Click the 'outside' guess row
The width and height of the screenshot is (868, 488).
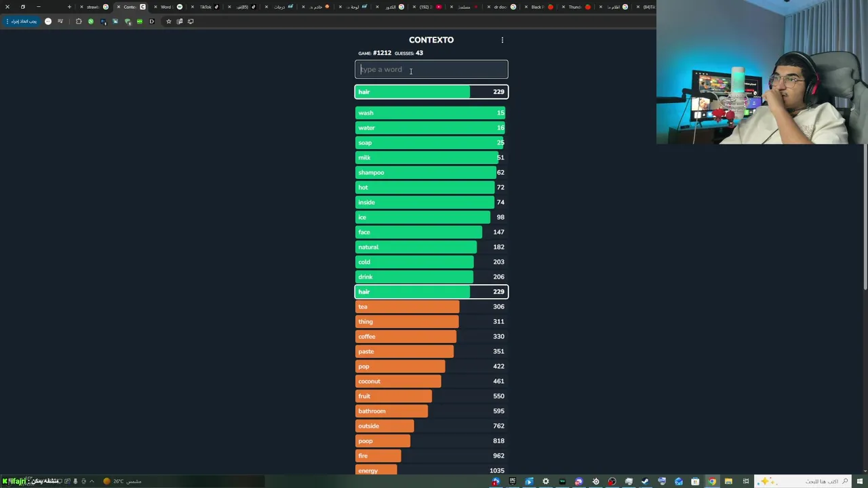tap(431, 426)
